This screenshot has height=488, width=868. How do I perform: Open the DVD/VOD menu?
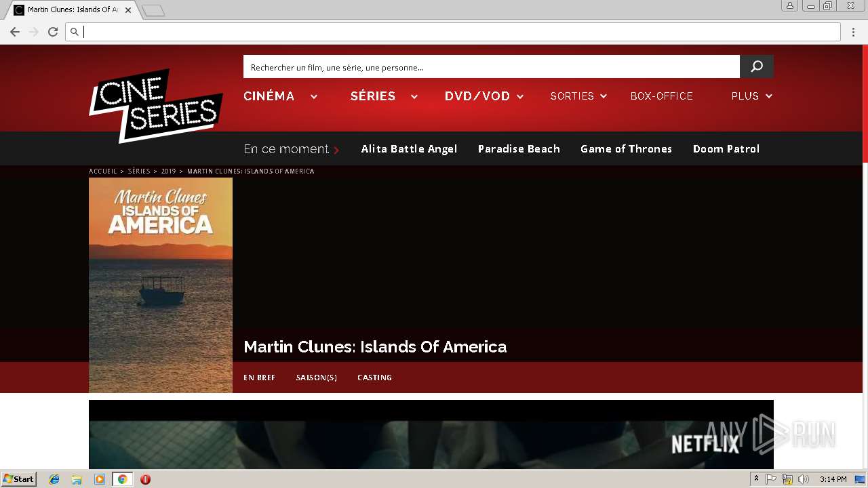pos(477,96)
